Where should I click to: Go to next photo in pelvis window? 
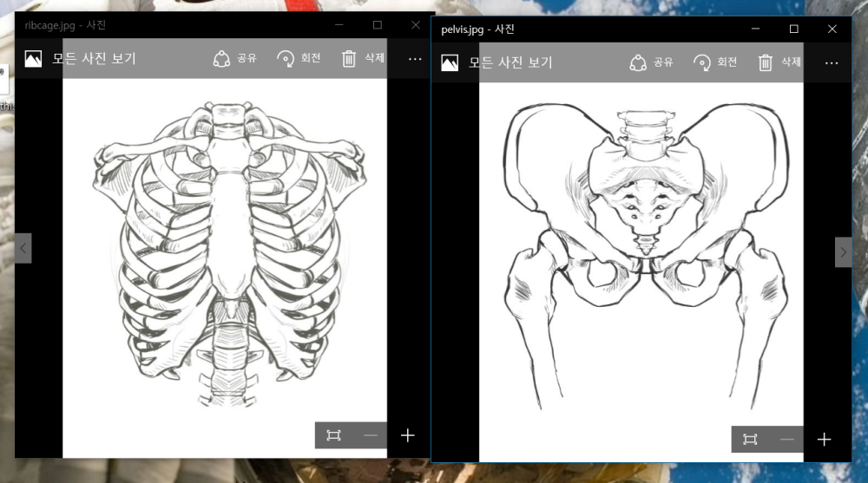pyautogui.click(x=843, y=252)
